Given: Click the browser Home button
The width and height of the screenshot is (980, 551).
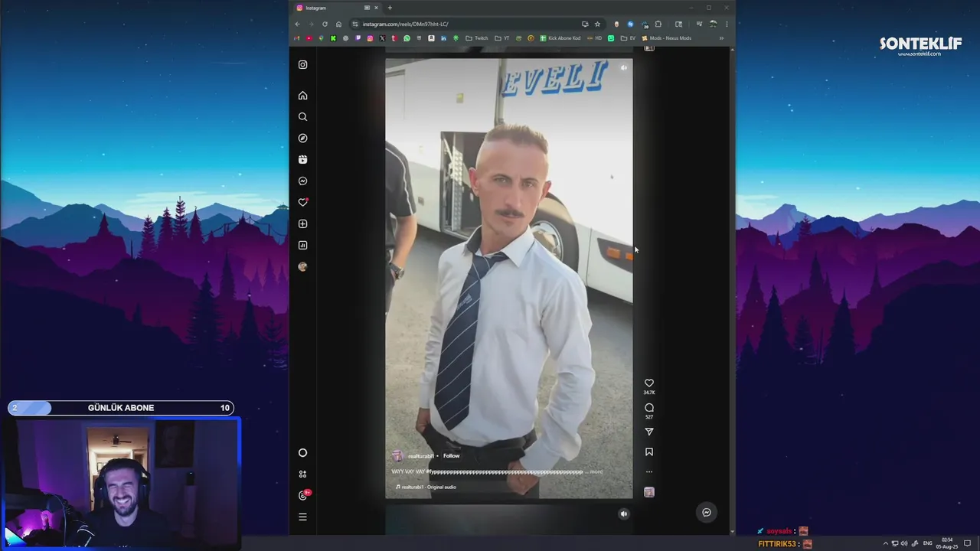Looking at the screenshot, I should pos(338,24).
